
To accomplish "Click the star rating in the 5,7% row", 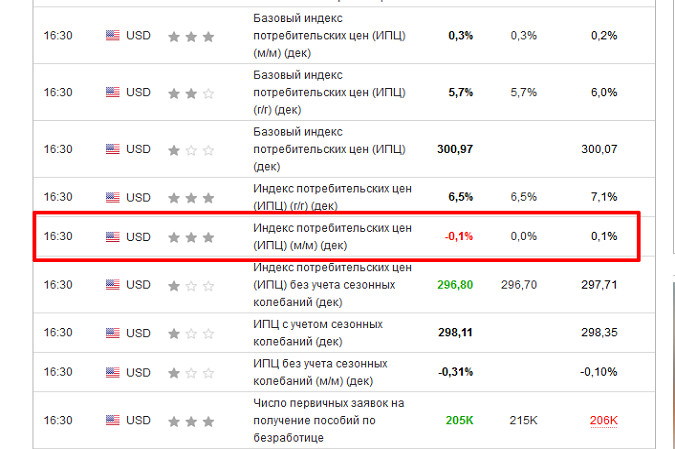I will [191, 93].
